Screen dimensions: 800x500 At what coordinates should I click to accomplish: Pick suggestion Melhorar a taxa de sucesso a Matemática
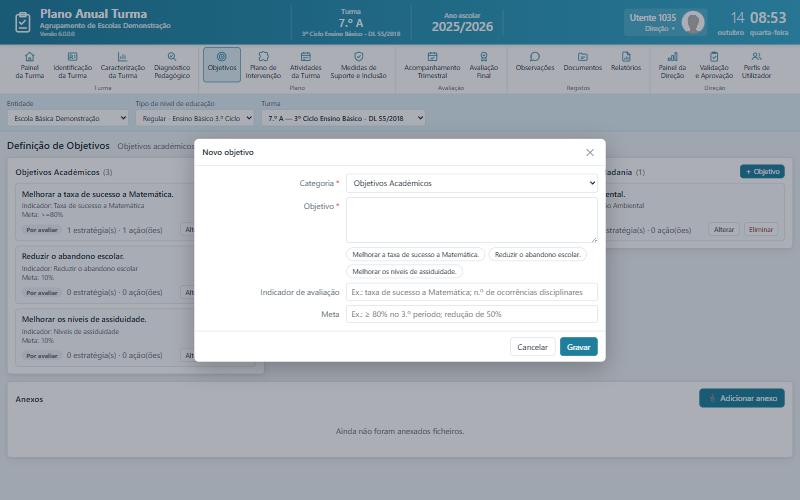pos(415,254)
